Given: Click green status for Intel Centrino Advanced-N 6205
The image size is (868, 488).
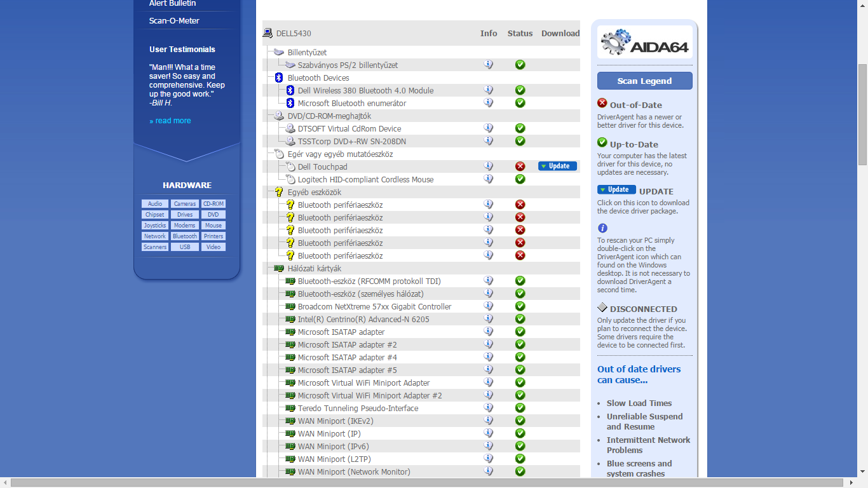Looking at the screenshot, I should [520, 319].
